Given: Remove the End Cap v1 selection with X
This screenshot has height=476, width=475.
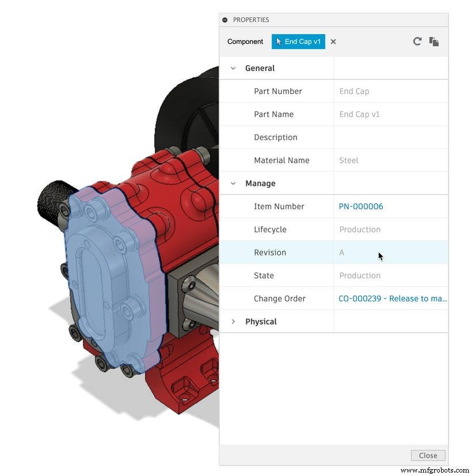Looking at the screenshot, I should click(333, 41).
